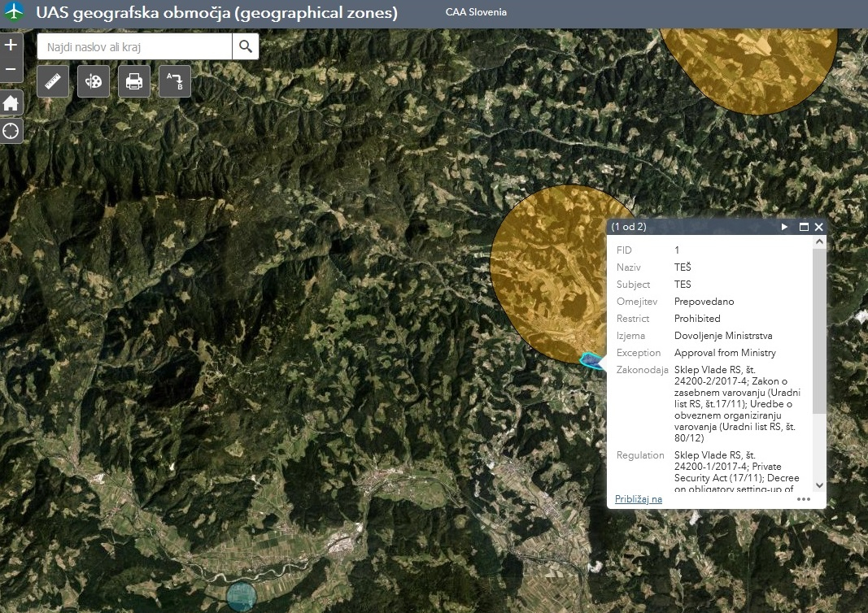The width and height of the screenshot is (868, 613).
Task: Zoom in with the plus button
Action: [x=11, y=46]
